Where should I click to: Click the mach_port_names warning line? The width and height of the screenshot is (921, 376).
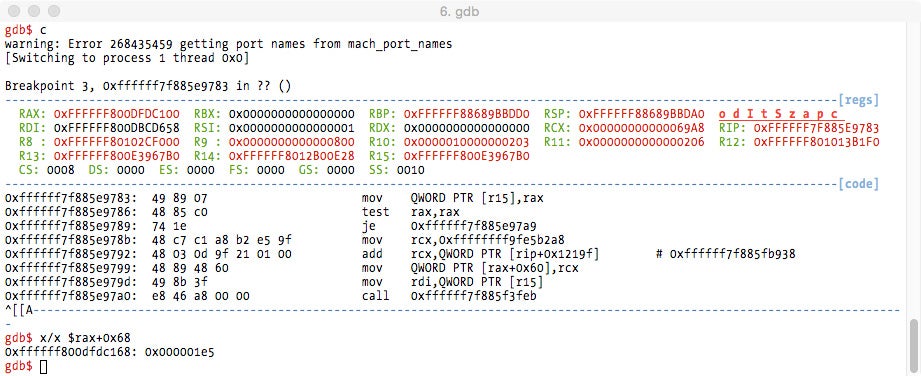(228, 44)
